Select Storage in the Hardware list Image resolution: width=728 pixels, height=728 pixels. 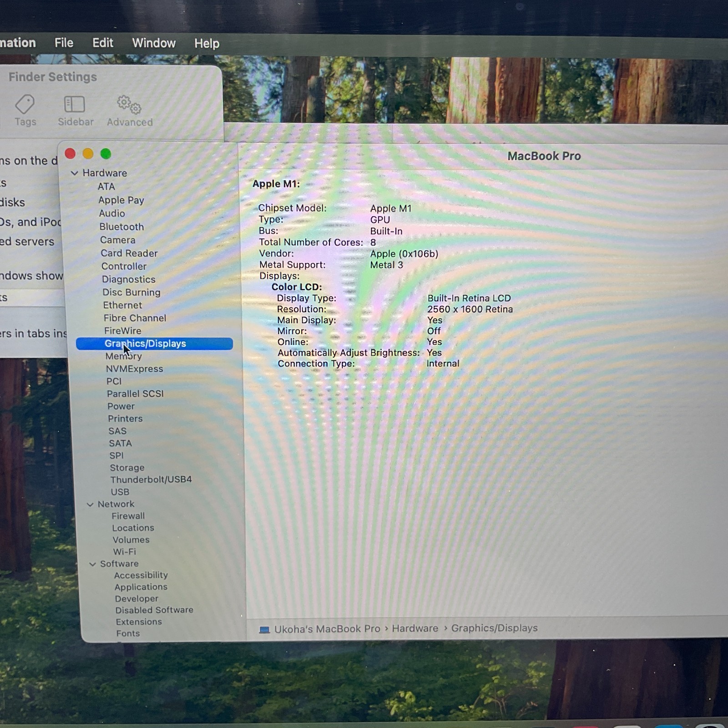click(127, 468)
